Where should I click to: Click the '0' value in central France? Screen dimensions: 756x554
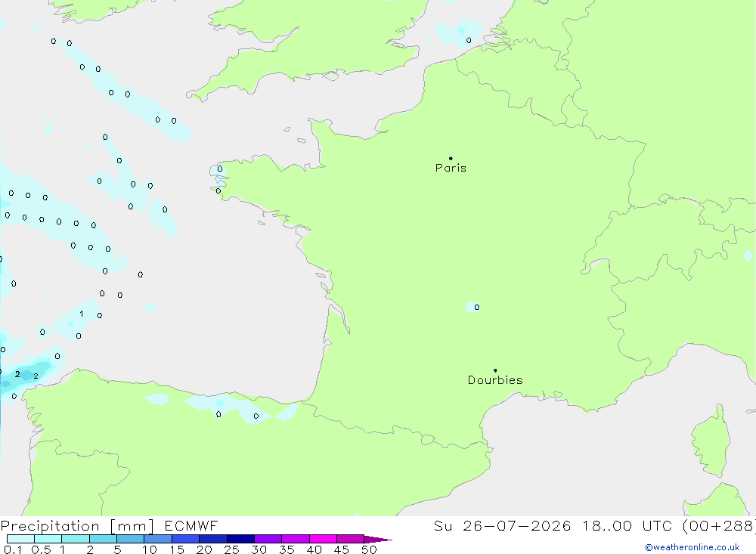pyautogui.click(x=477, y=307)
